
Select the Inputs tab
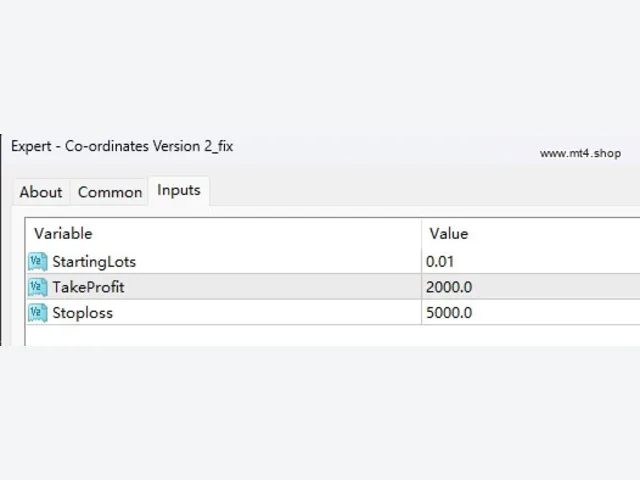(179, 191)
